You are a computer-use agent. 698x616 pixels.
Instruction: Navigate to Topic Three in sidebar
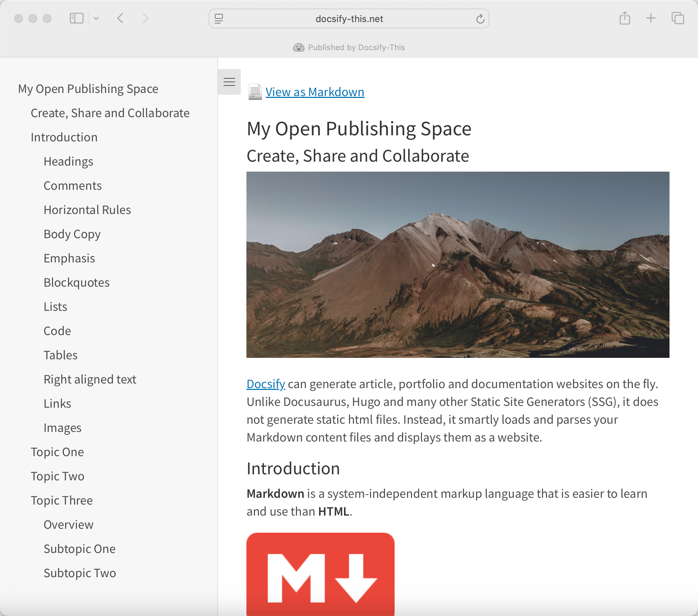[62, 500]
